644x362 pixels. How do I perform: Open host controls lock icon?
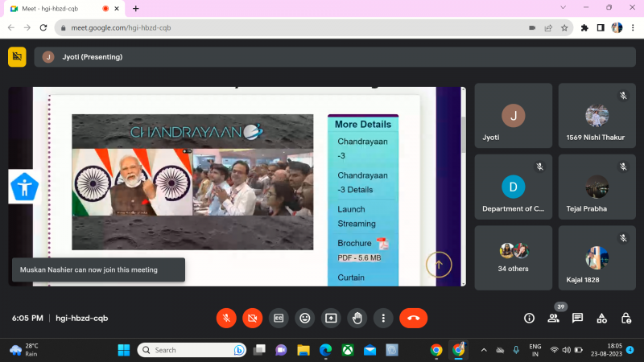coord(626,318)
